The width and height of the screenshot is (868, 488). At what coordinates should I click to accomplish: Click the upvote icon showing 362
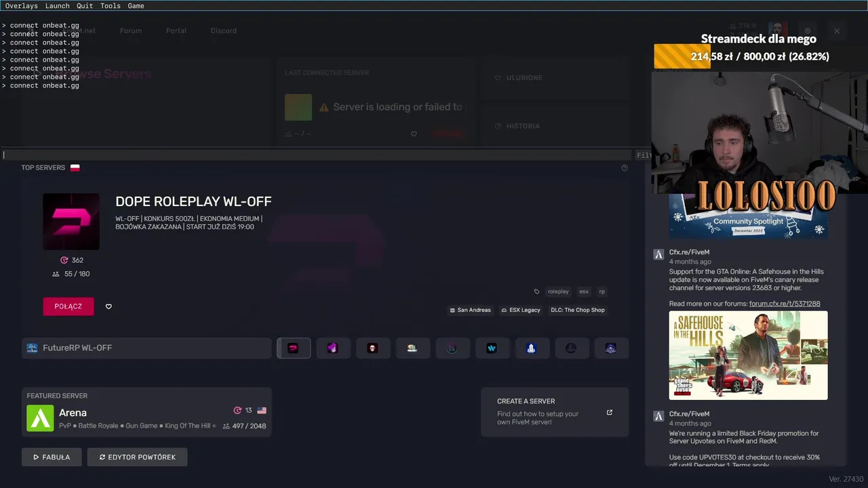64,260
